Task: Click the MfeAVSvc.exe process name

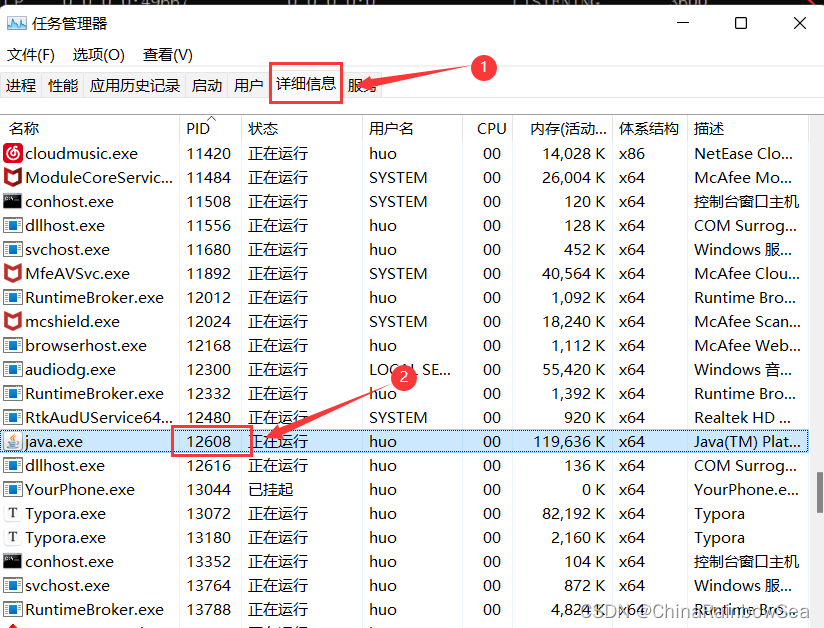Action: [77, 273]
